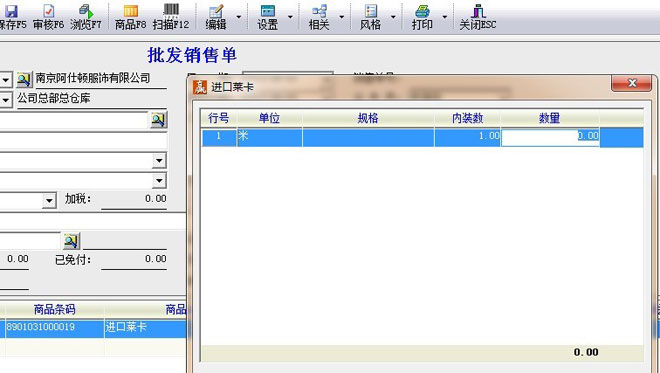Open customer lookup beside 南京阿仕顿服饰有限公司
The image size is (660, 373).
pyautogui.click(x=24, y=79)
